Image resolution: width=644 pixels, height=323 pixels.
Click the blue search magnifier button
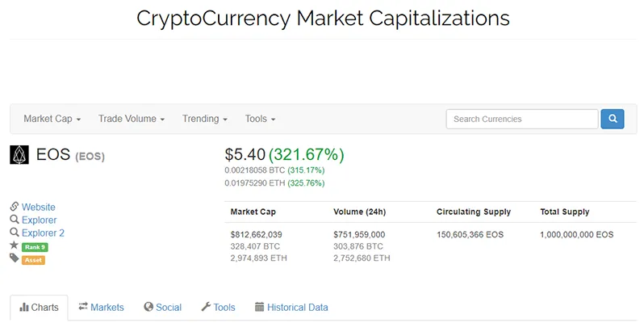click(x=612, y=119)
